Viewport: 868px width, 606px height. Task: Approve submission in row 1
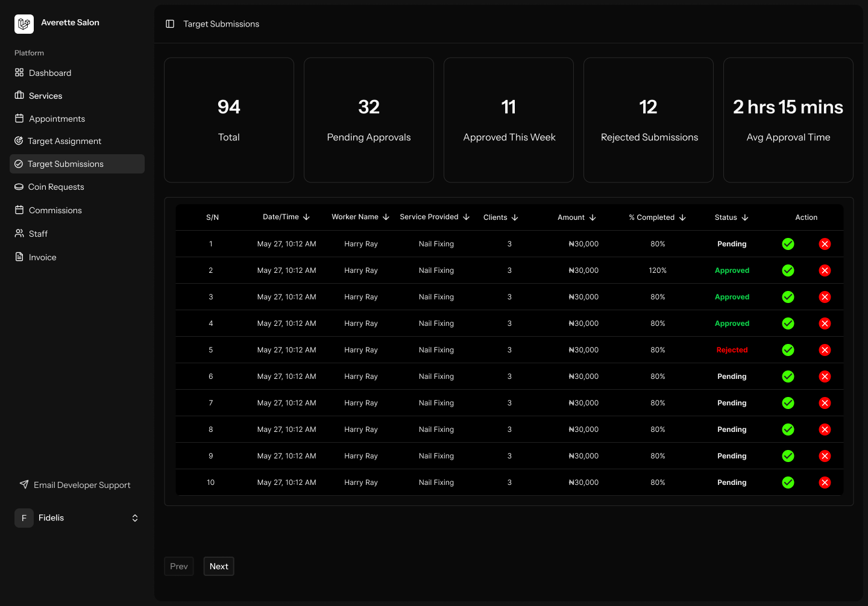pyautogui.click(x=788, y=244)
